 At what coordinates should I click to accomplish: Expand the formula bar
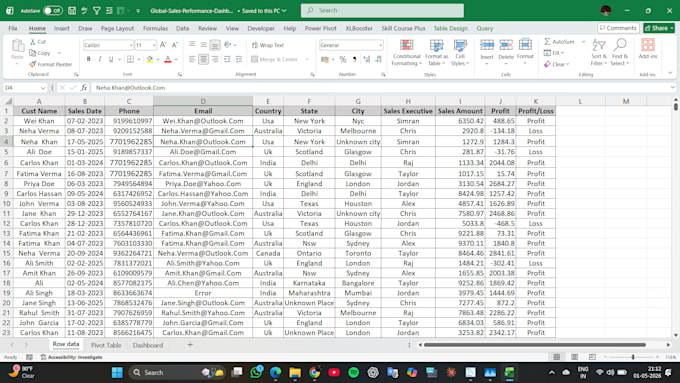tap(673, 88)
